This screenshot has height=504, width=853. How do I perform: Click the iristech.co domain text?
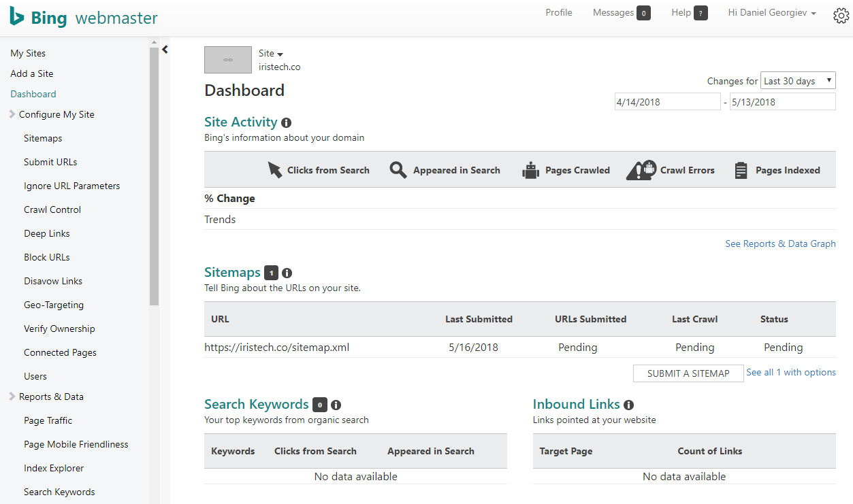click(280, 67)
